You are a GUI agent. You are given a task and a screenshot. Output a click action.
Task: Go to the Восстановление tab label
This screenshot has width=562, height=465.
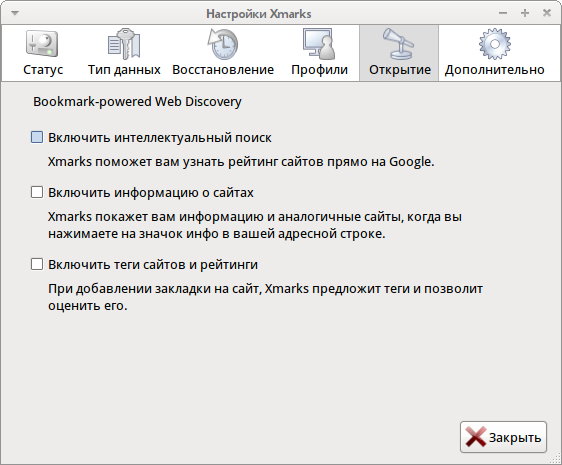223,70
